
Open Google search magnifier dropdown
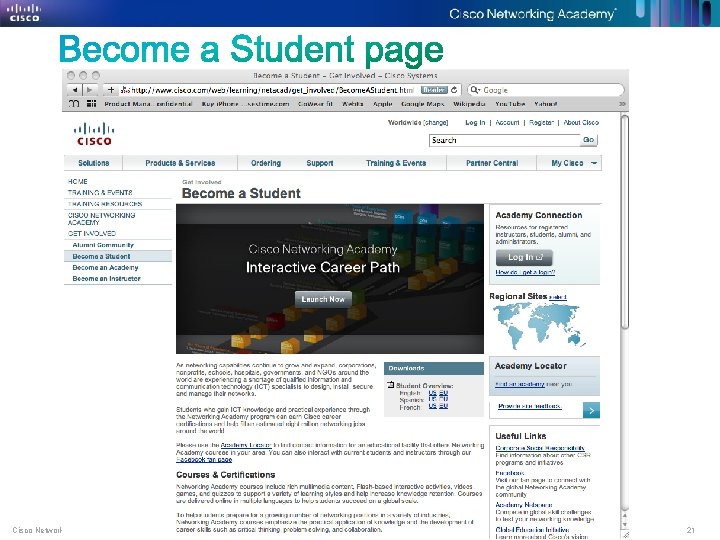(x=475, y=90)
